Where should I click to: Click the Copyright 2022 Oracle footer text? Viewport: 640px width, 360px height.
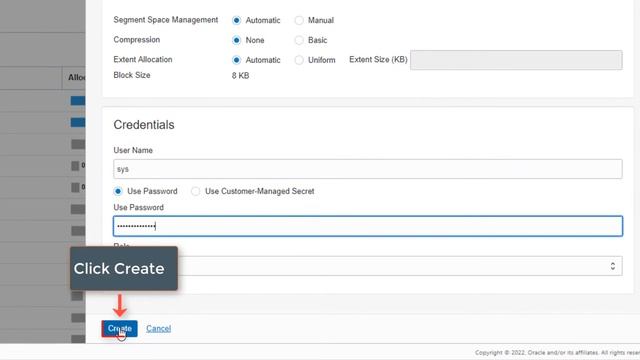[x=557, y=353]
